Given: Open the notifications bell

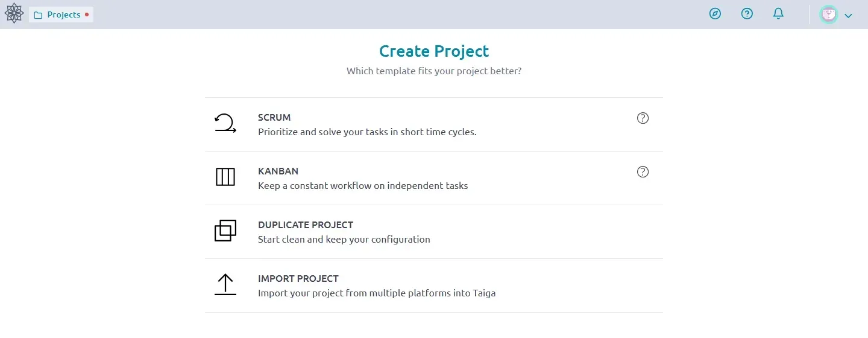Looking at the screenshot, I should pyautogui.click(x=778, y=14).
